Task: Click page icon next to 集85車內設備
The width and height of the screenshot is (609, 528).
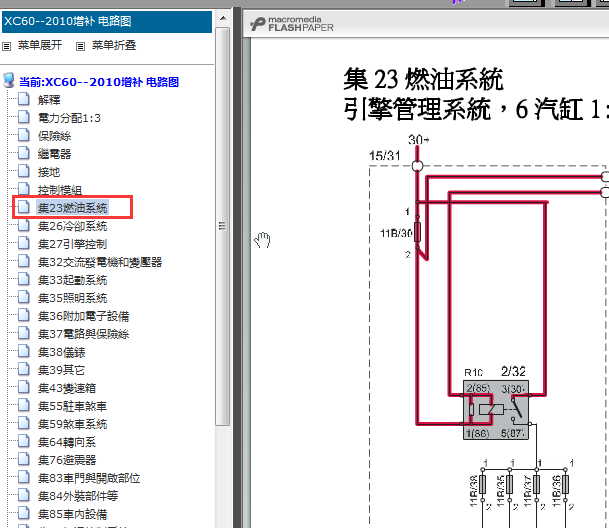Action: click(x=24, y=513)
